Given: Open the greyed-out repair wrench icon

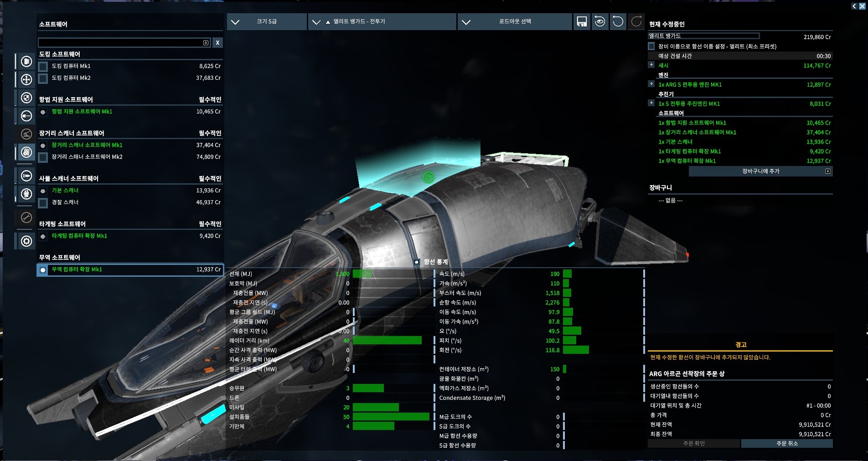Looking at the screenshot, I should (26, 218).
